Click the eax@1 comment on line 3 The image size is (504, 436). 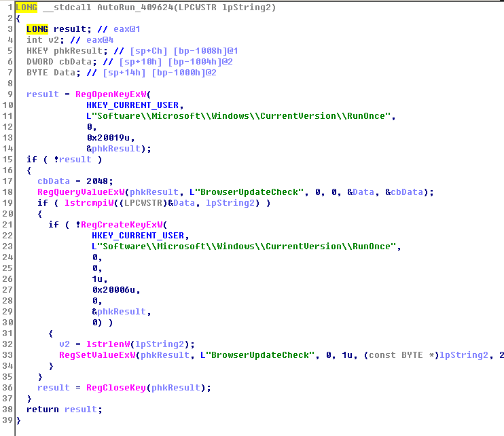[126, 29]
